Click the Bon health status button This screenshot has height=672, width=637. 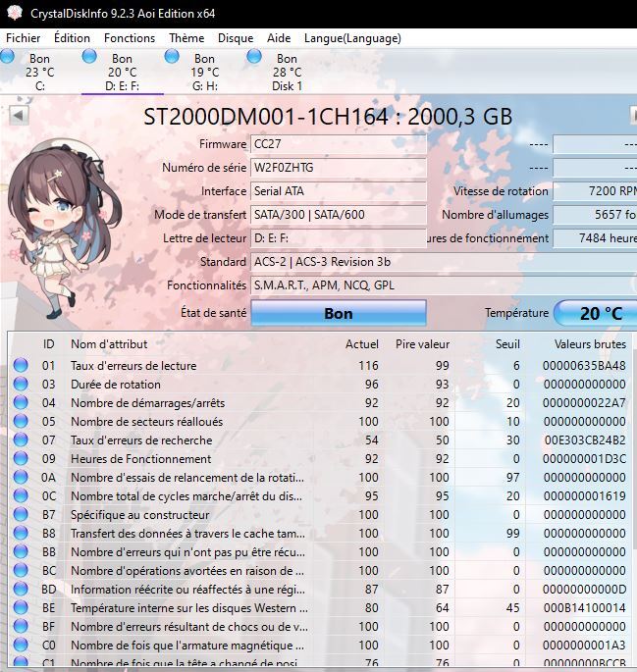click(x=339, y=313)
